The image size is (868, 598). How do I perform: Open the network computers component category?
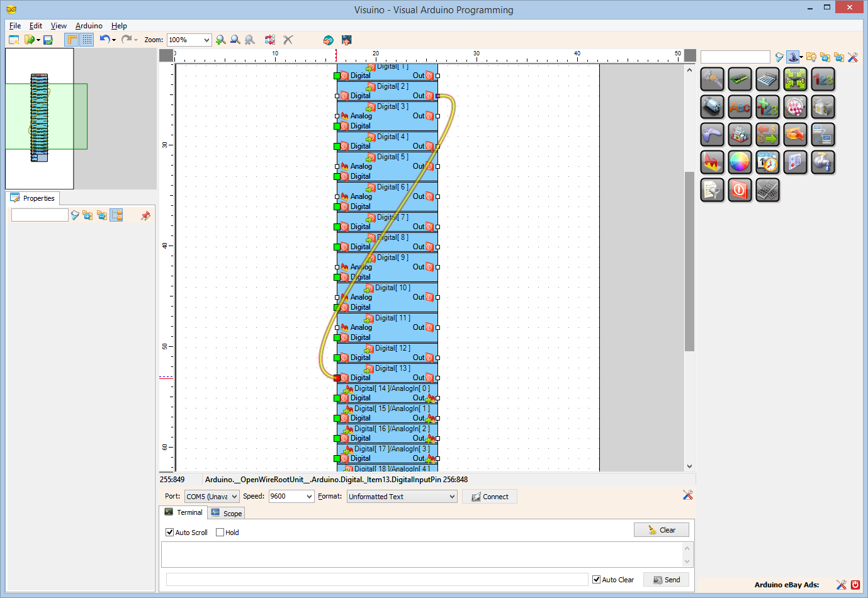tap(823, 135)
